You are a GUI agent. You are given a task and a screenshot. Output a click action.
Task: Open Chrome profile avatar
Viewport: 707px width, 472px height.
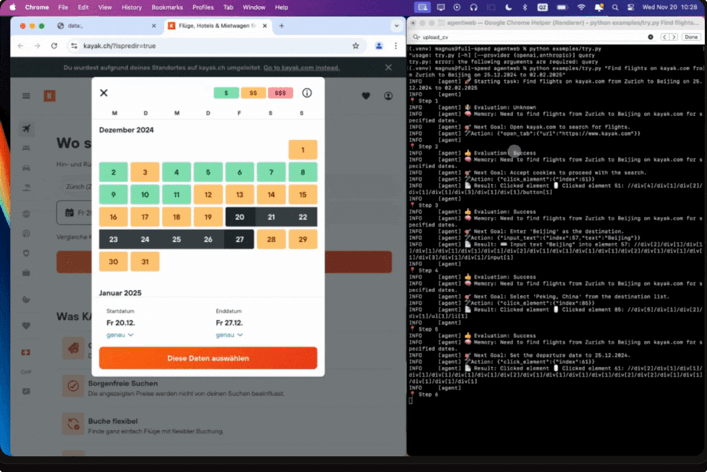pyautogui.click(x=379, y=46)
